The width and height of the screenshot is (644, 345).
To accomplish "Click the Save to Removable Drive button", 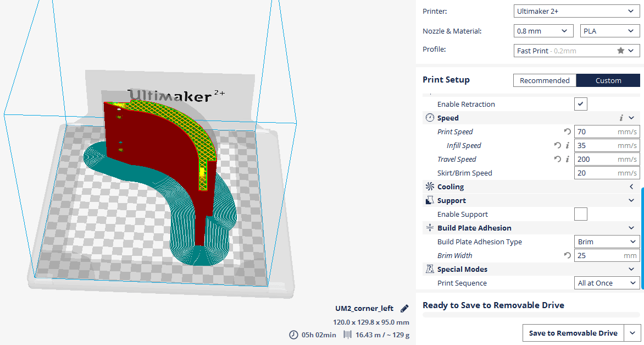I will coord(573,333).
